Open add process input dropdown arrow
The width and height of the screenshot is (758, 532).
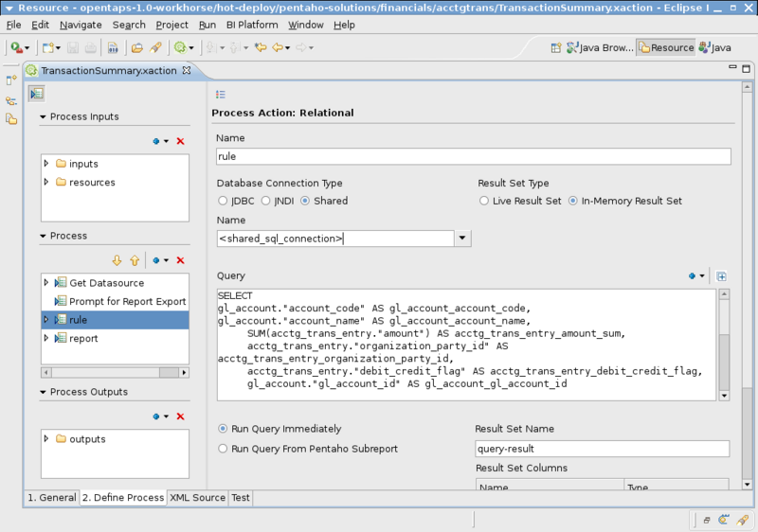[x=167, y=141]
